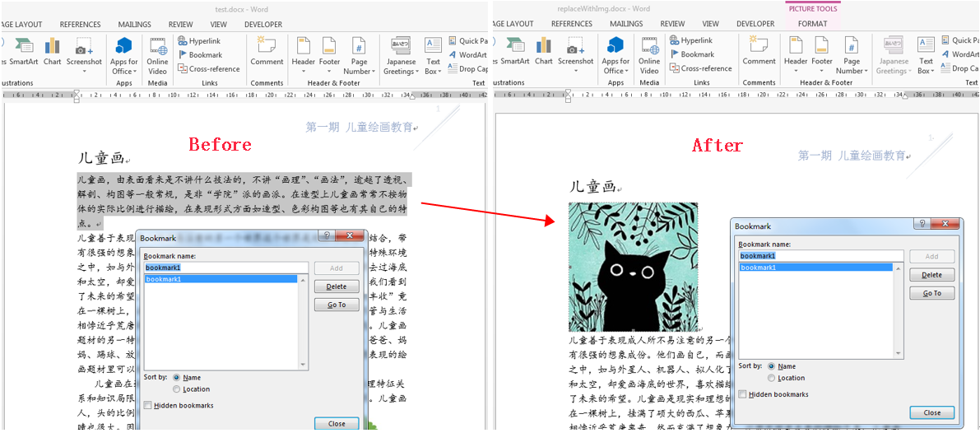Click Help button in left Bookmark dialog titlebar
The width and height of the screenshot is (980, 433).
coord(326,236)
